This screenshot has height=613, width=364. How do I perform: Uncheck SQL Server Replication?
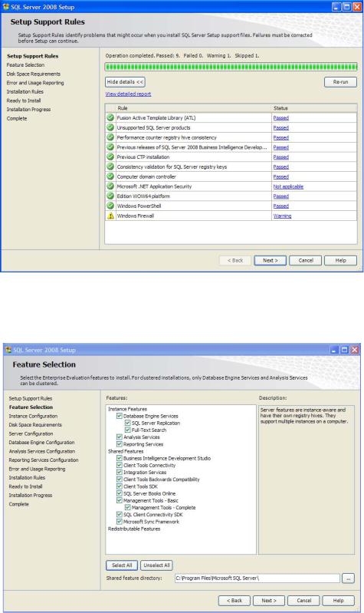(x=128, y=423)
